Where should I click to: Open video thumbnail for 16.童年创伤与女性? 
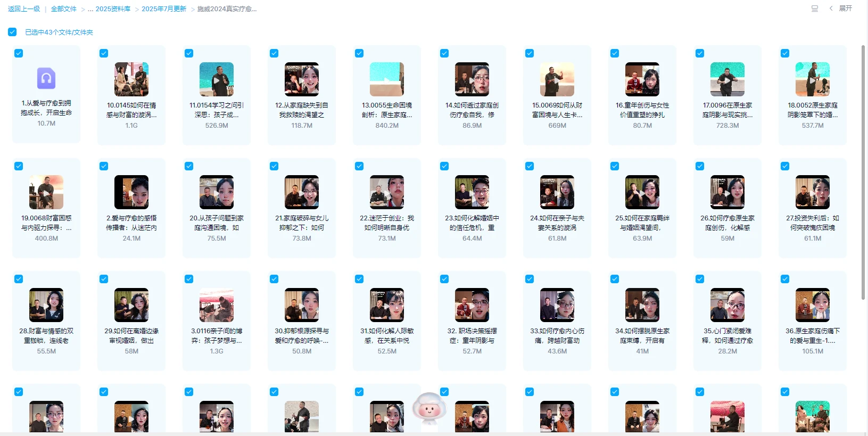[642, 79]
